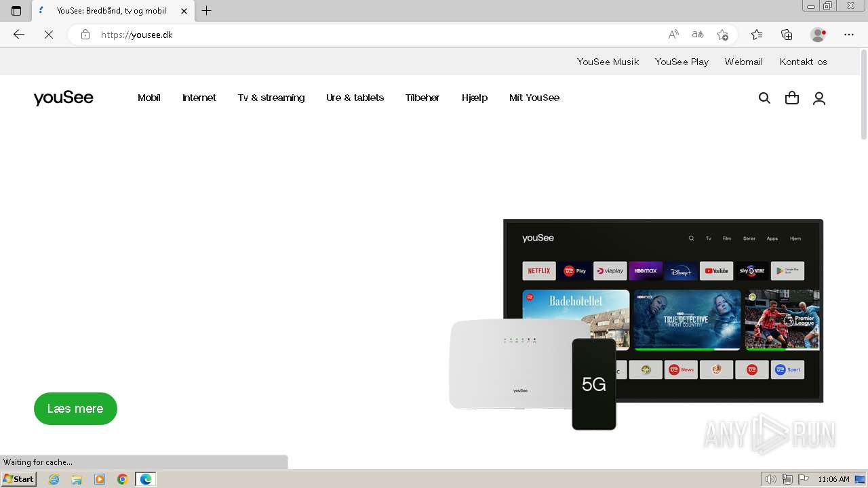Add this page to favorites star icon

click(x=722, y=35)
